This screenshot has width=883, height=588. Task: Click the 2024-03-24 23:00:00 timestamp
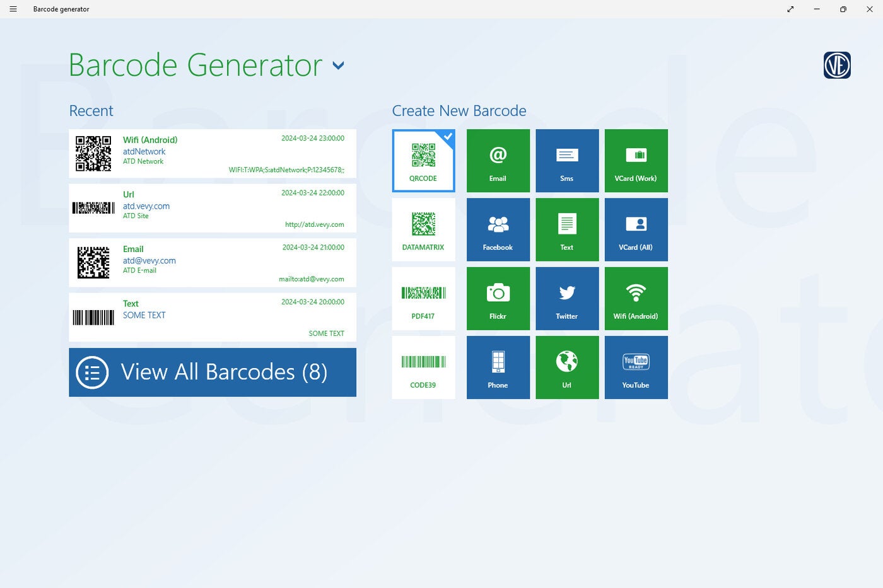[x=313, y=138]
